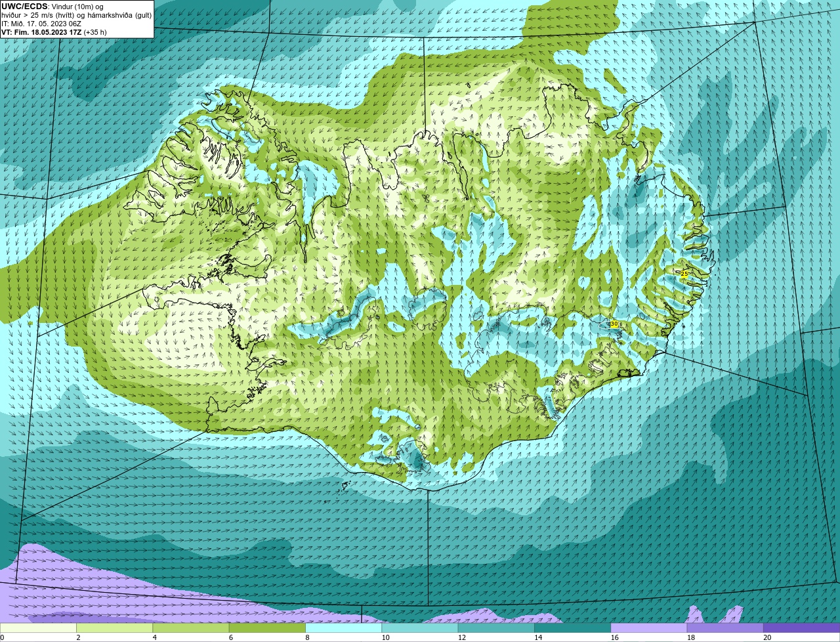Click the '20' tick label on scale

pyautogui.click(x=766, y=637)
